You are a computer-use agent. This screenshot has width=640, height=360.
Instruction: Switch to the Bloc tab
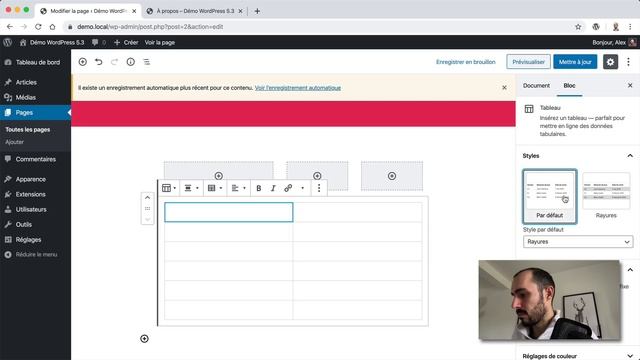click(x=569, y=85)
